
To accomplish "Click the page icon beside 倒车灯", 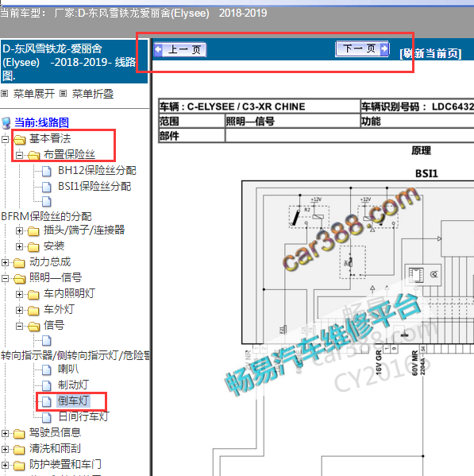I will 46,401.
